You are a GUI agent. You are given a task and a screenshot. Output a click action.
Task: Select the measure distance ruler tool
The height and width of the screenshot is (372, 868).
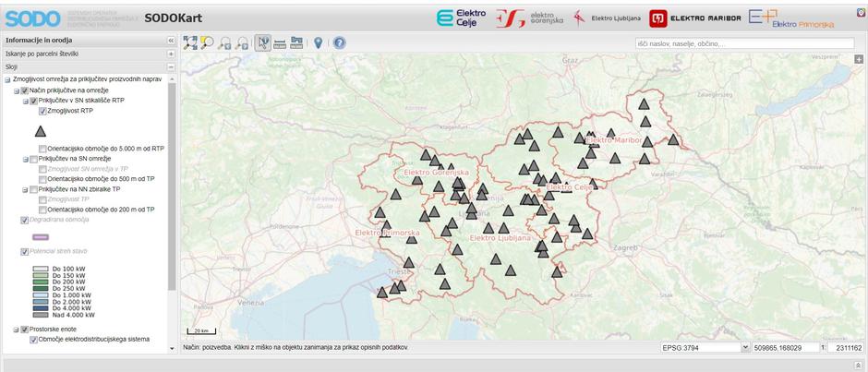pyautogui.click(x=280, y=42)
